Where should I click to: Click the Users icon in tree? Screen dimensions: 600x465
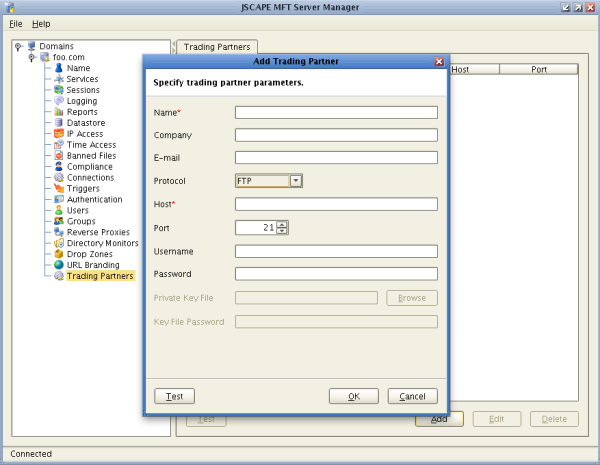(59, 211)
